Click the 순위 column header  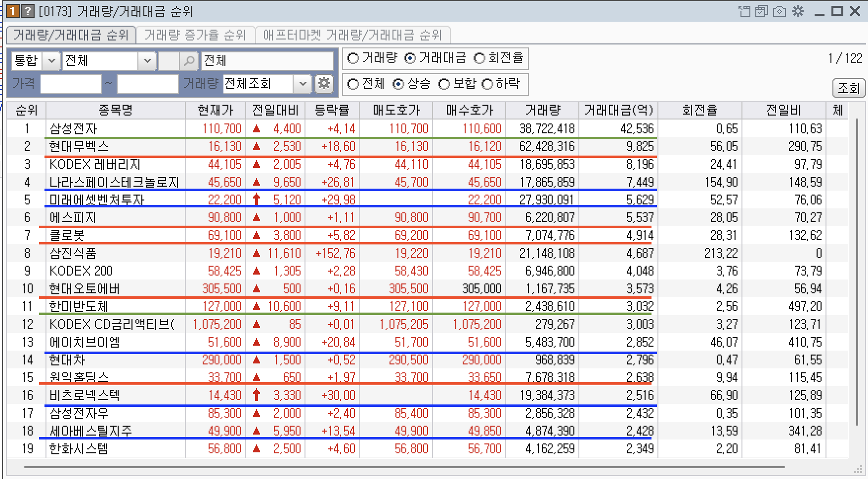[26, 110]
